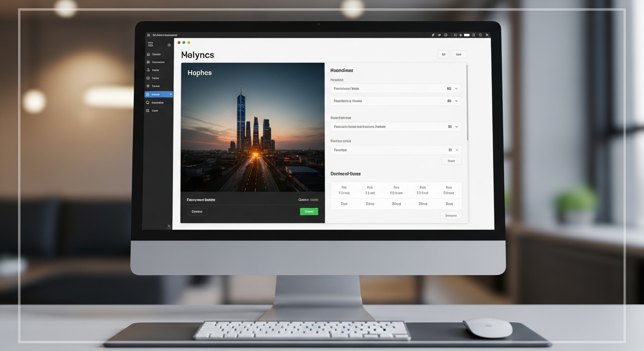Click the chevron at the bottom of the sidebar
Viewport: 644px width, 351px height.
pyautogui.click(x=169, y=226)
